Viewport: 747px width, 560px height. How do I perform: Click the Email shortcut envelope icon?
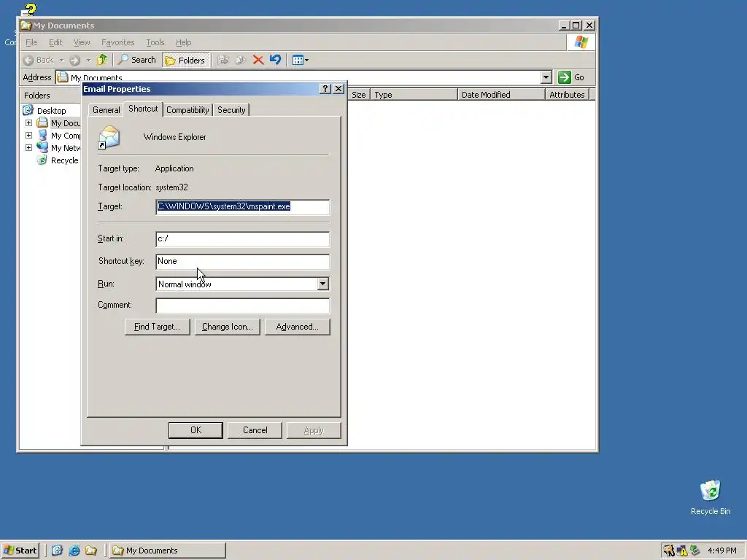tap(109, 137)
